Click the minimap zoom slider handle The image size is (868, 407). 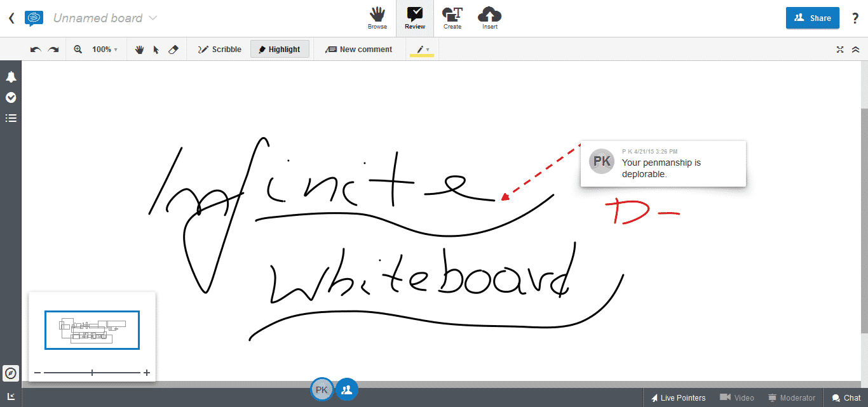click(x=92, y=373)
